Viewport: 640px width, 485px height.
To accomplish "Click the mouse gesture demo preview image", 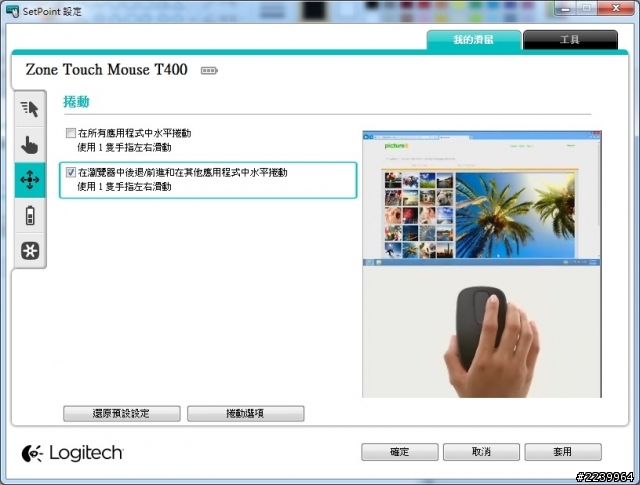I will pos(482,264).
